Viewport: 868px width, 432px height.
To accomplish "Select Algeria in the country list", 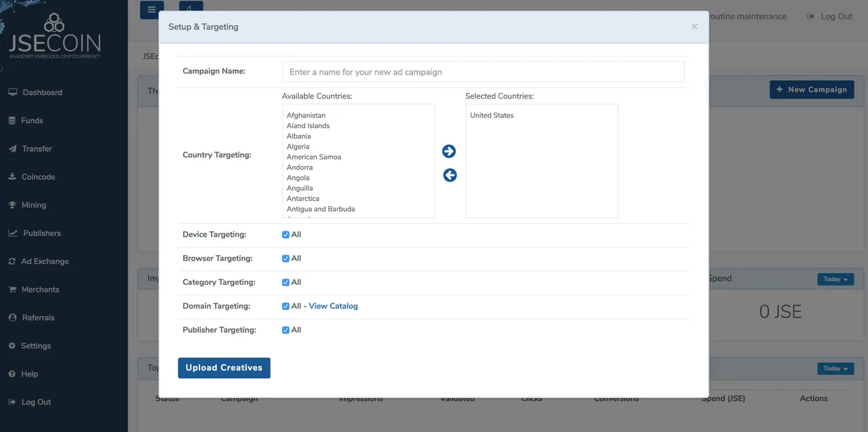I will point(298,146).
